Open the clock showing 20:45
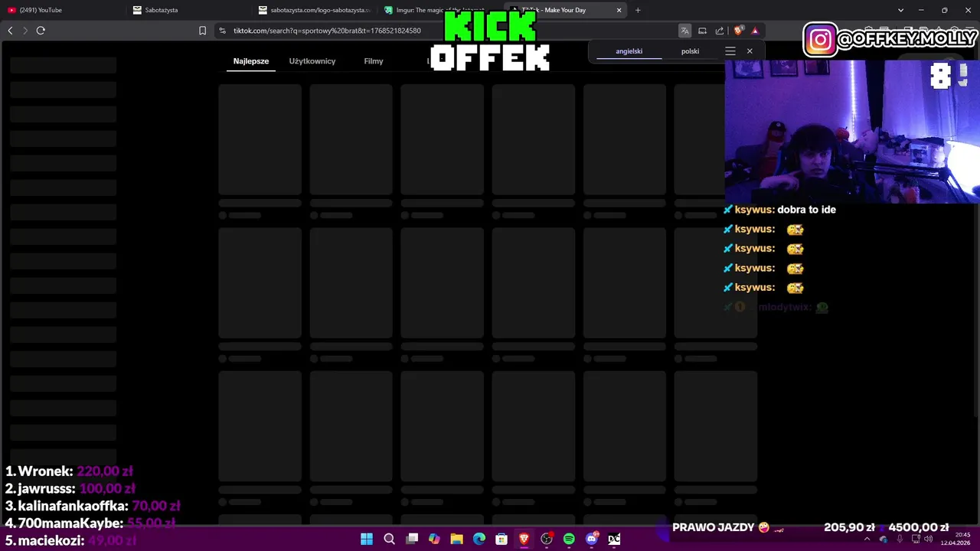Viewport: 980px width, 551px height. (x=954, y=539)
